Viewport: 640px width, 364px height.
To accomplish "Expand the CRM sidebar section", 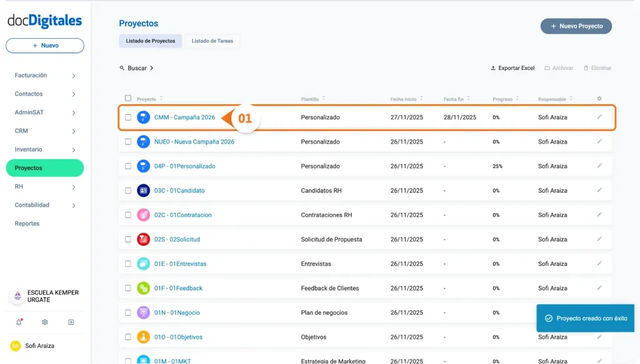I will [44, 131].
